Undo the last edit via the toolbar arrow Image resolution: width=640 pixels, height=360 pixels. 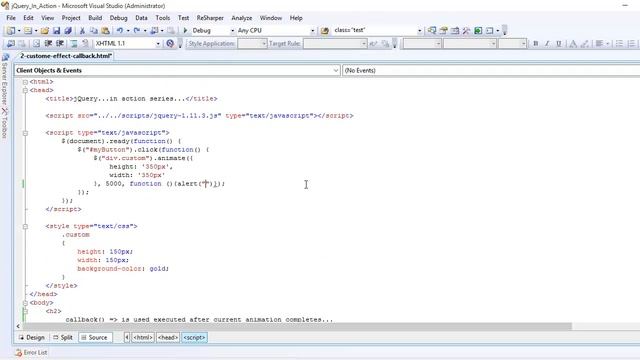click(120, 31)
